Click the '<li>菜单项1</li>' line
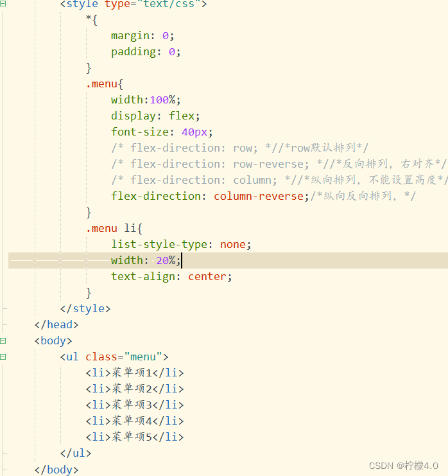Viewport: 448px width, 476px height. pos(135,373)
